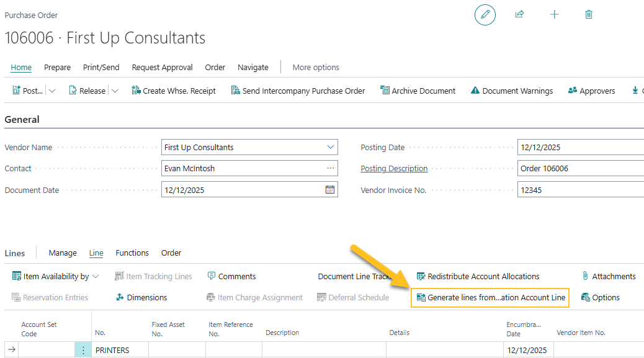Open the Vendor Name dropdown
The height and width of the screenshot is (358, 644).
[x=329, y=147]
